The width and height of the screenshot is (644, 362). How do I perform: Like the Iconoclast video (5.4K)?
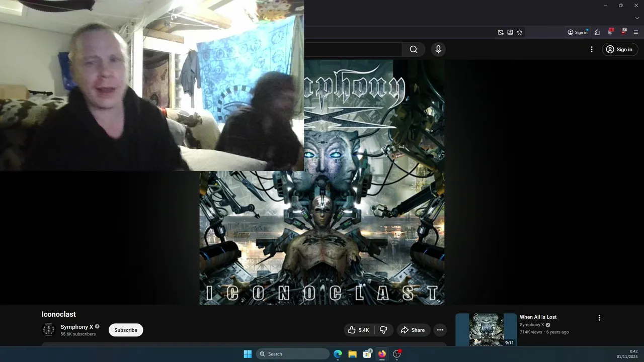point(359,330)
